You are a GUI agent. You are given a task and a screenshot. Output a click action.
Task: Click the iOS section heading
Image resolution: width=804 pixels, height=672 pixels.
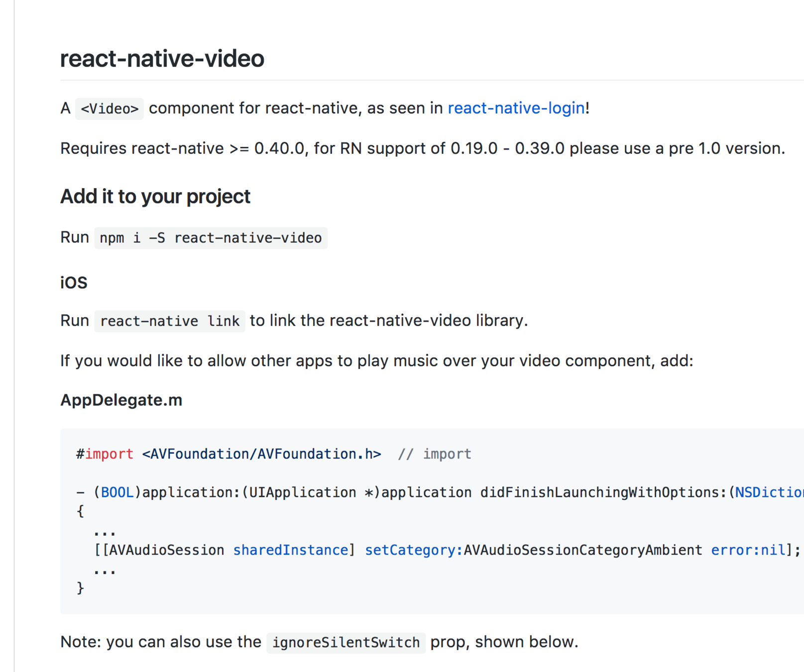click(x=74, y=283)
